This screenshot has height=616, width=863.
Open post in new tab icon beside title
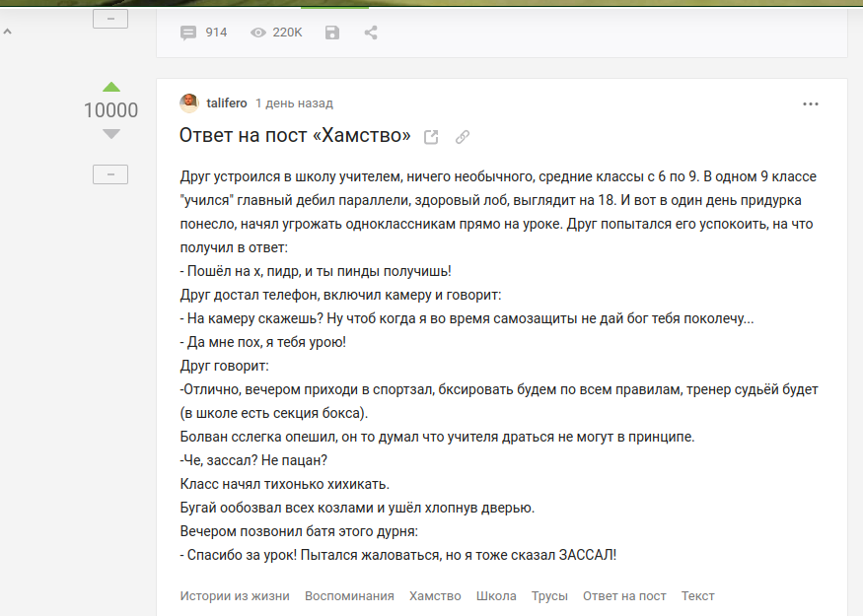tap(431, 137)
